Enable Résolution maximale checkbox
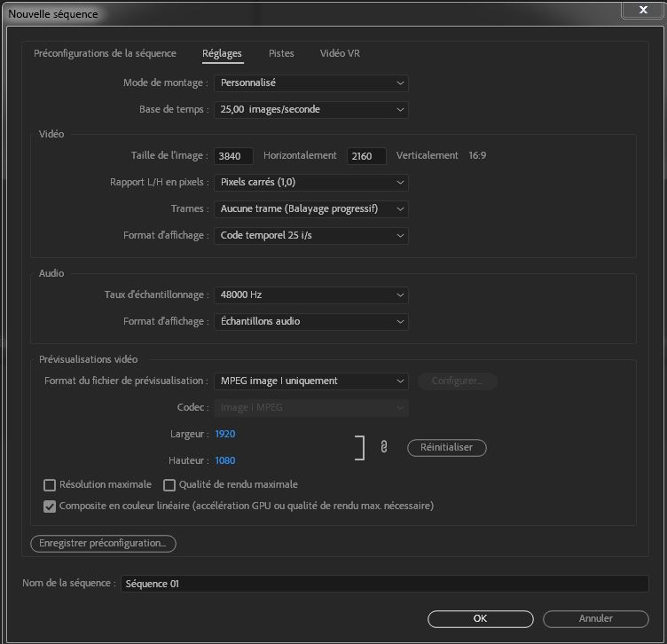The width and height of the screenshot is (667, 644). (x=50, y=485)
